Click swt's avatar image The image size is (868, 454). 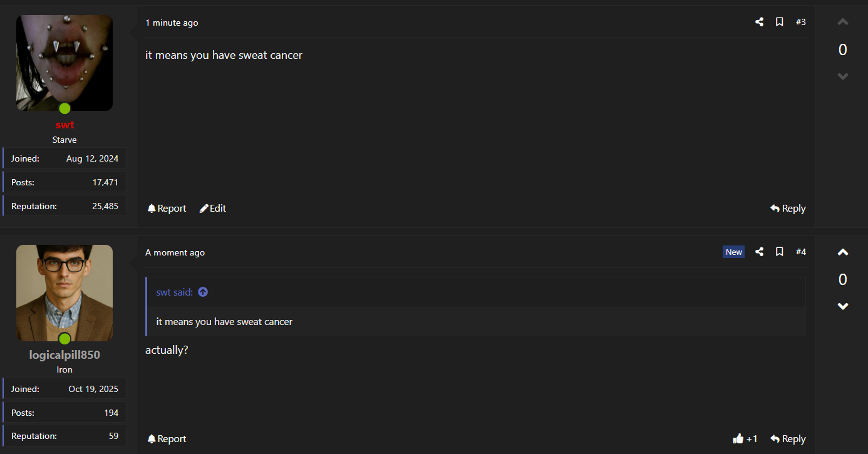coord(65,63)
